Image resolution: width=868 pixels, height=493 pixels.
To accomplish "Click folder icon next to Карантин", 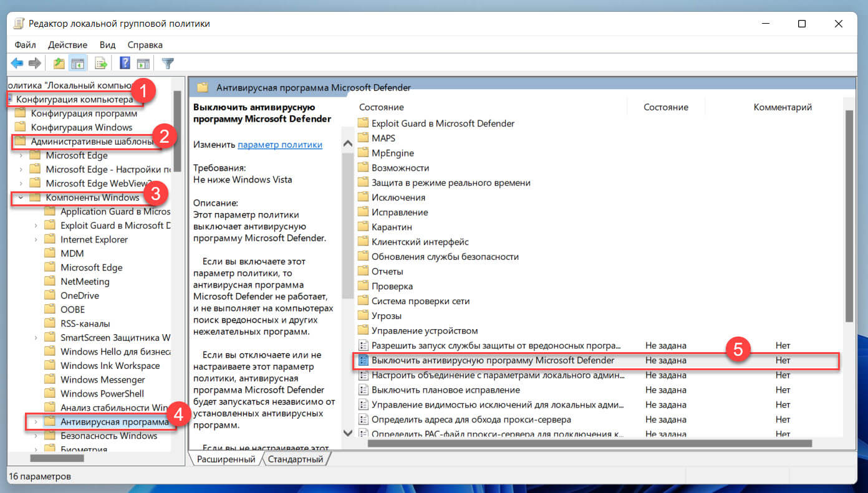I will 364,227.
